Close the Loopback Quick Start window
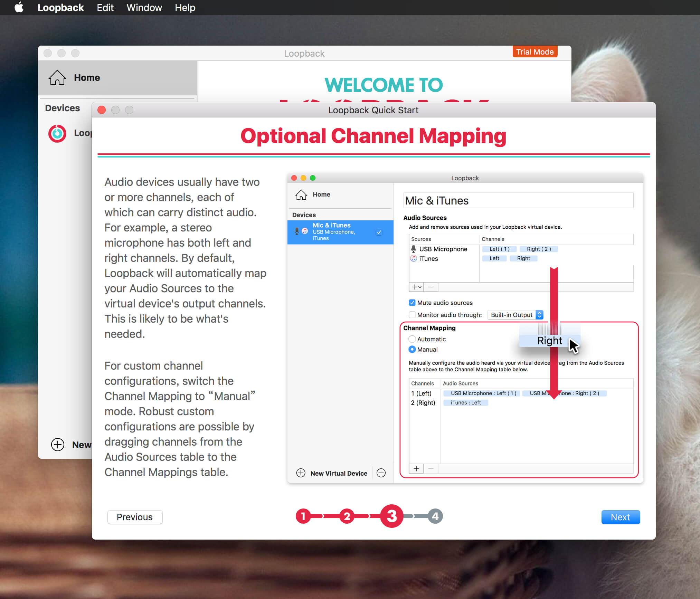Viewport: 700px width, 599px height. [102, 110]
